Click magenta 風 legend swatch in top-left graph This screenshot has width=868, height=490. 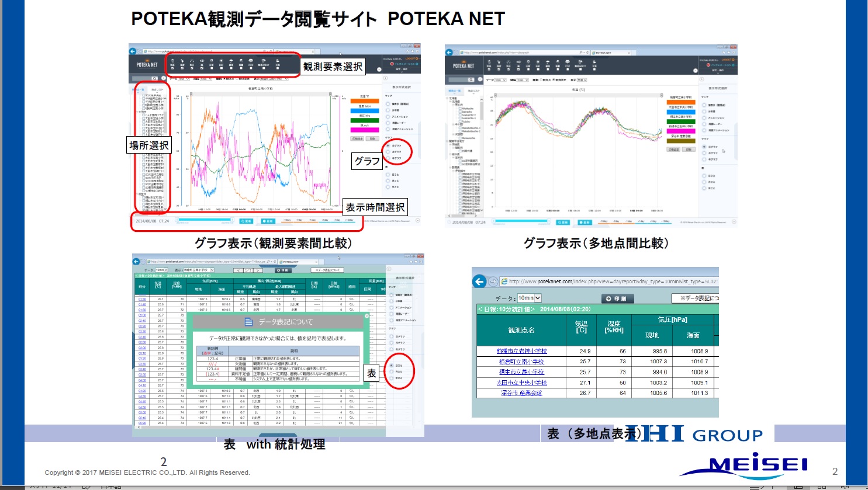pos(365,130)
